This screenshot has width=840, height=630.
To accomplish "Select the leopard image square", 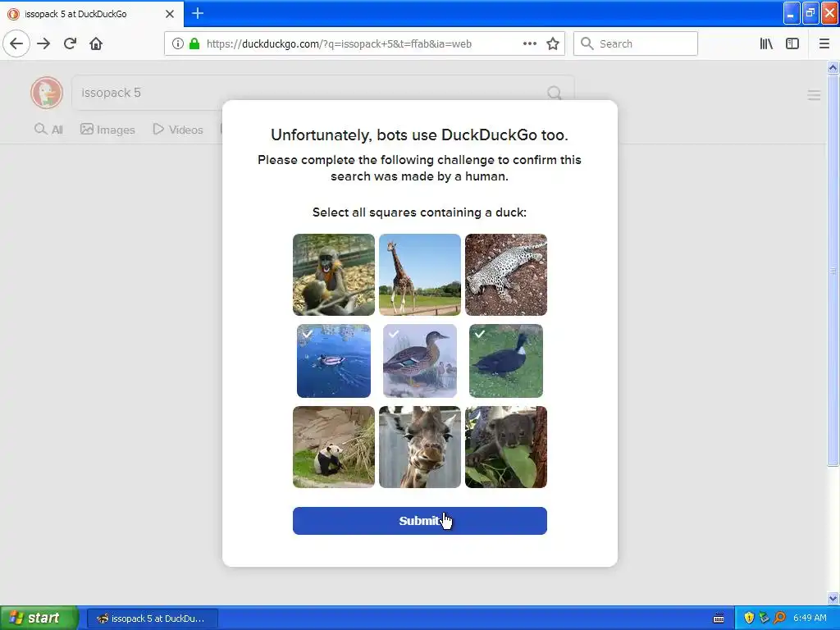I will (505, 275).
